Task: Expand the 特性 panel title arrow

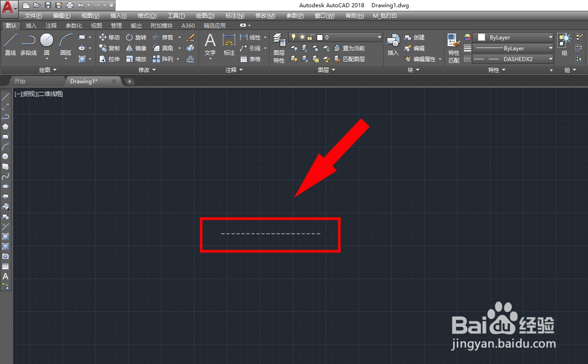Action: click(x=504, y=70)
